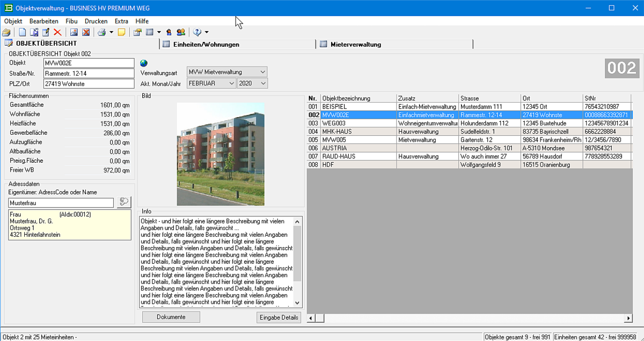Click the printer icon in toolbar
Screen dimensions: 644x341
[x=101, y=32]
